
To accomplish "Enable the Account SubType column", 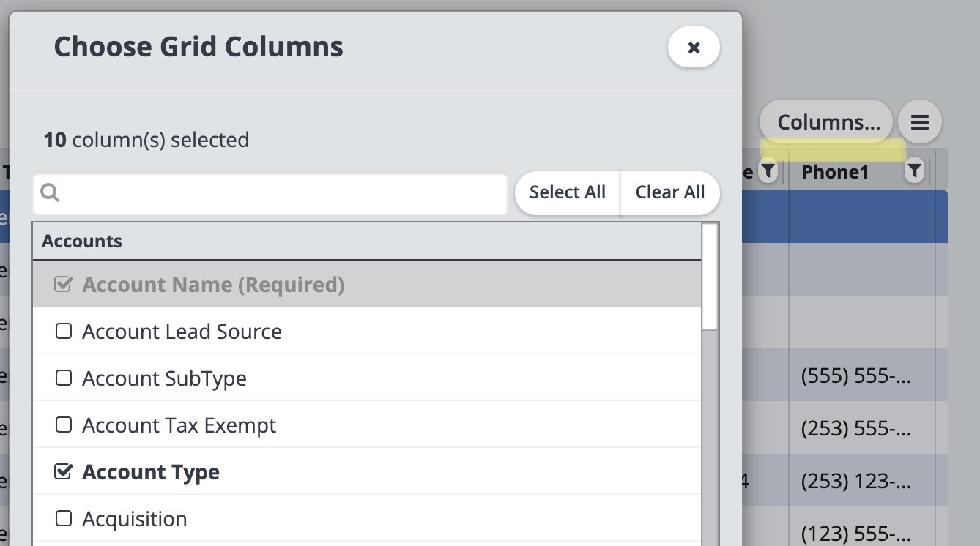I will pyautogui.click(x=64, y=378).
